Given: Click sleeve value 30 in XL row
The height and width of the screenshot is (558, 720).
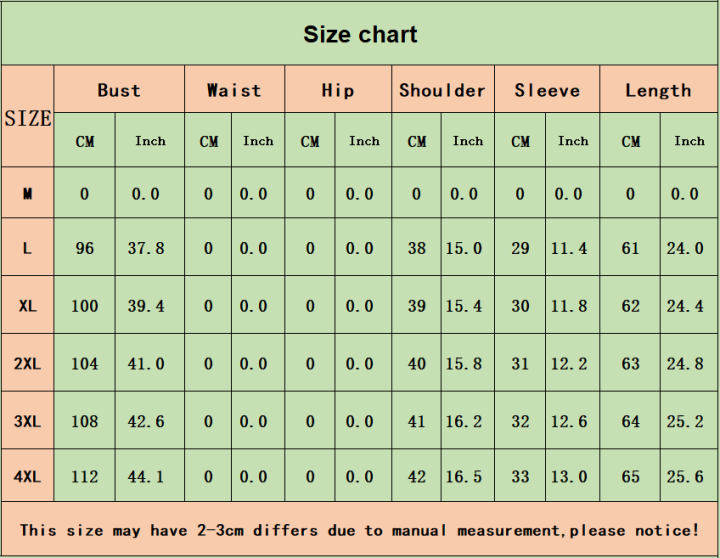Looking at the screenshot, I should click(x=520, y=306).
